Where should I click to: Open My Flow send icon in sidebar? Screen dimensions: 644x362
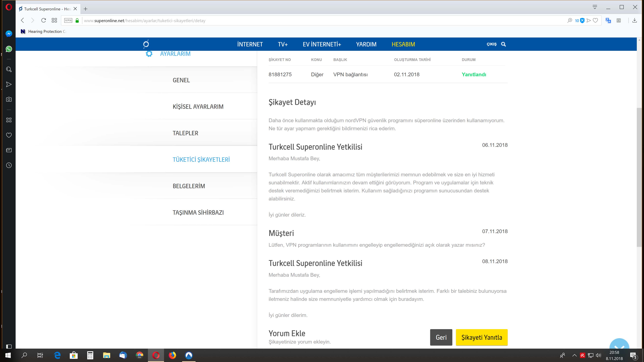[x=9, y=84]
